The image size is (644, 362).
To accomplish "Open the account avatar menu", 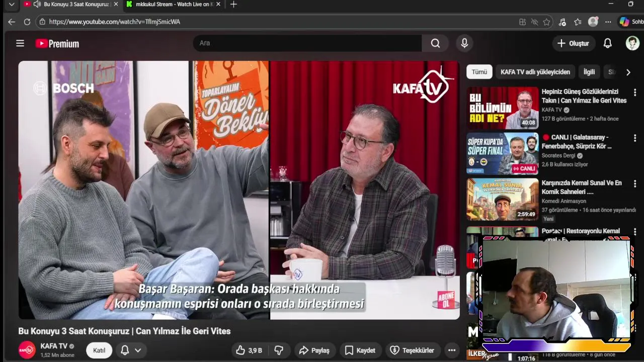I will (x=632, y=43).
